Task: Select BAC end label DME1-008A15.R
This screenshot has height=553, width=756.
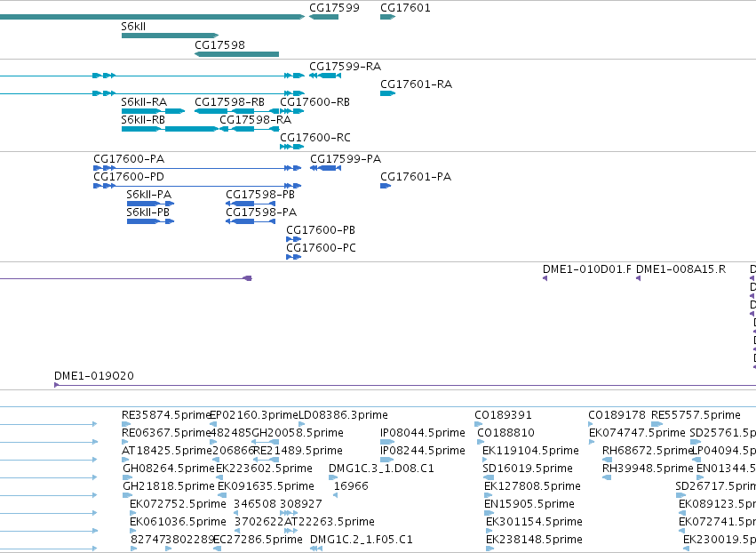Action: tap(680, 269)
